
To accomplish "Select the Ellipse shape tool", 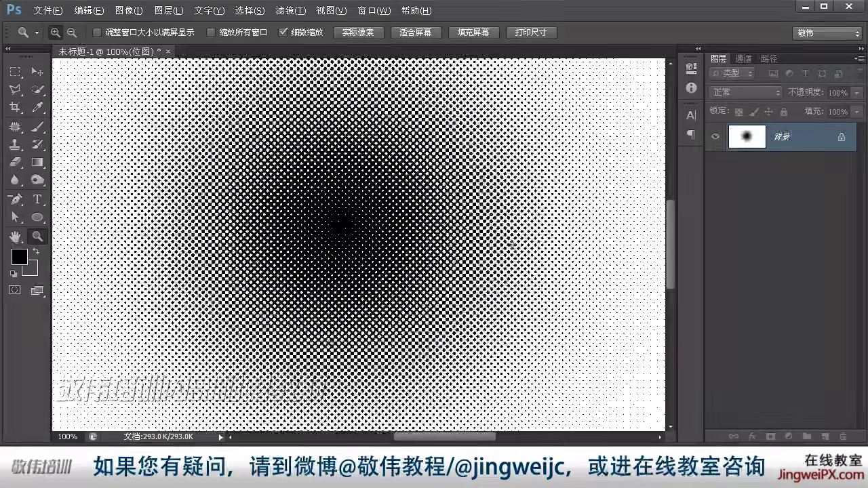I will [37, 218].
